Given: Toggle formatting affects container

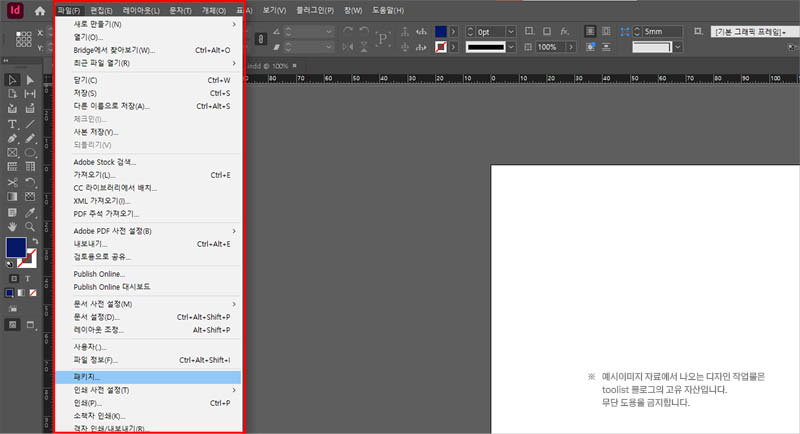Looking at the screenshot, I should [14, 278].
